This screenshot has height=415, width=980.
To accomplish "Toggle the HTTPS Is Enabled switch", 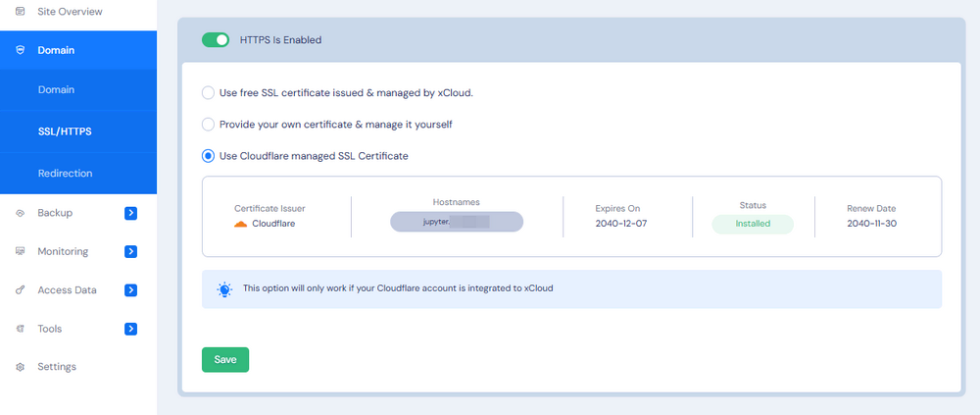I will pos(216,40).
